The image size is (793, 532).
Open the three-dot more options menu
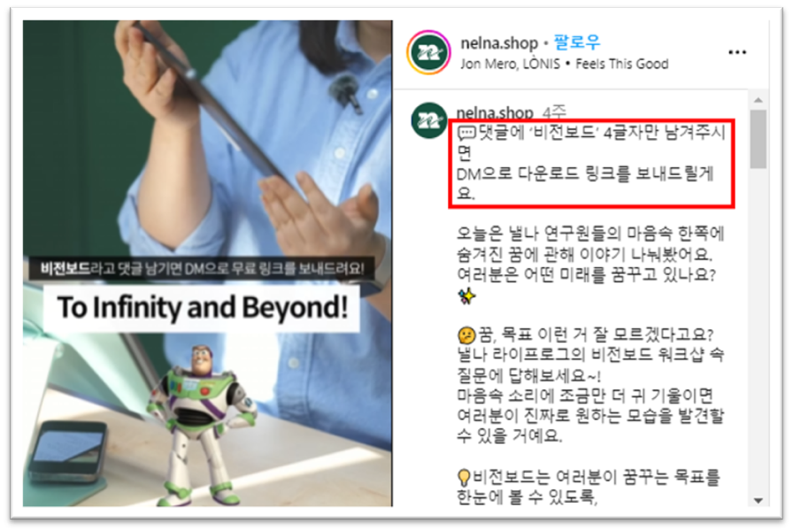point(737,52)
